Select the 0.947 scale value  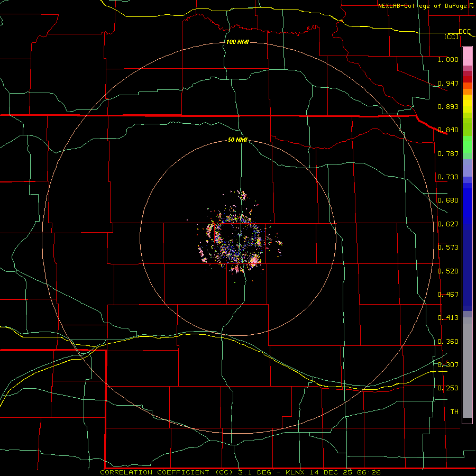(x=448, y=83)
